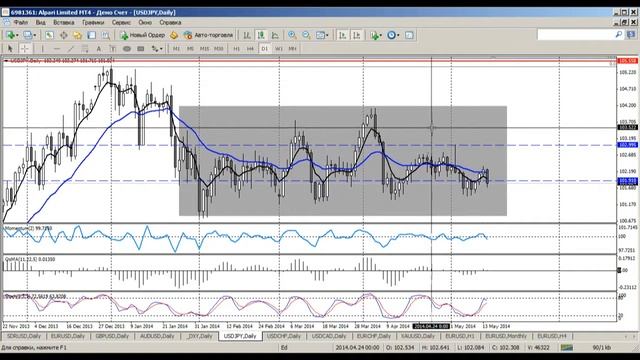The image size is (640, 360).
Task: Select the text A tool
Action: tap(99, 49)
